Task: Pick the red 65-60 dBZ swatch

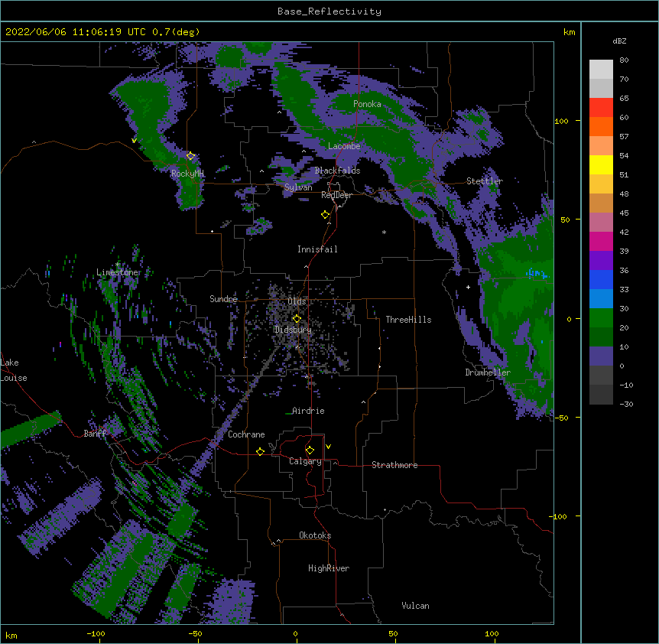Action: tap(601, 108)
